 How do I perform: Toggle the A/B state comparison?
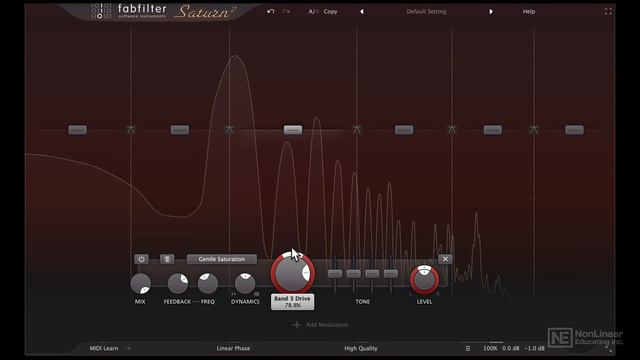pyautogui.click(x=313, y=11)
